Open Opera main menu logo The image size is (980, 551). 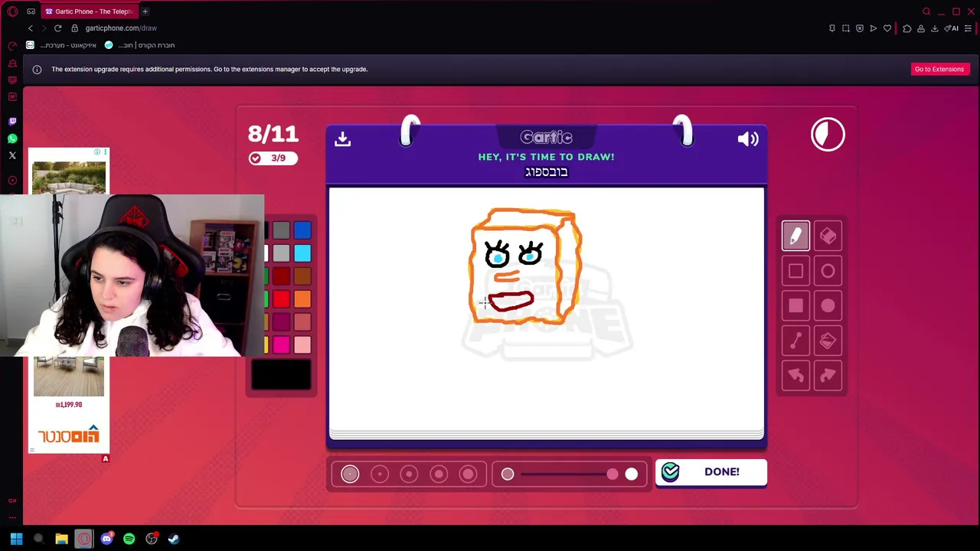click(x=12, y=11)
